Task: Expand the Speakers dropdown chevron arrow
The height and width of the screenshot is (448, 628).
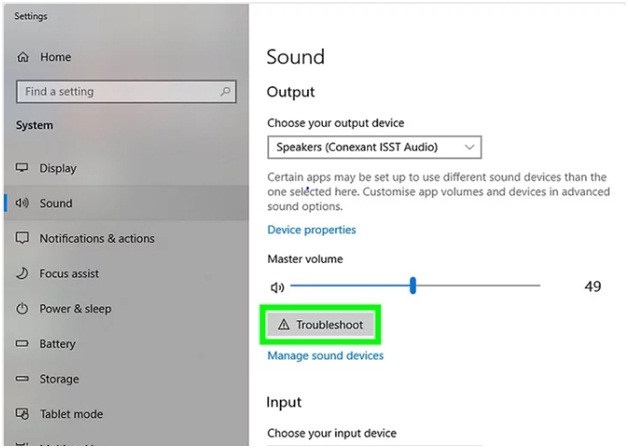Action: tap(469, 147)
